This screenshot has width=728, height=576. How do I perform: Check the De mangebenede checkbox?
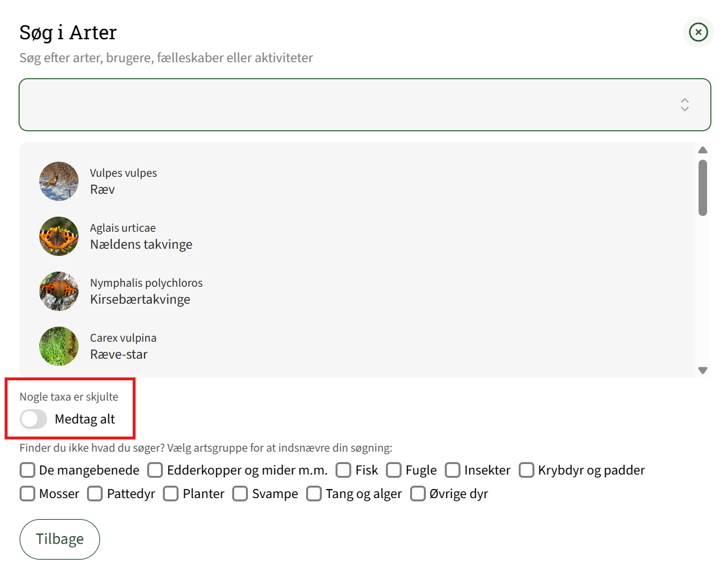[27, 470]
